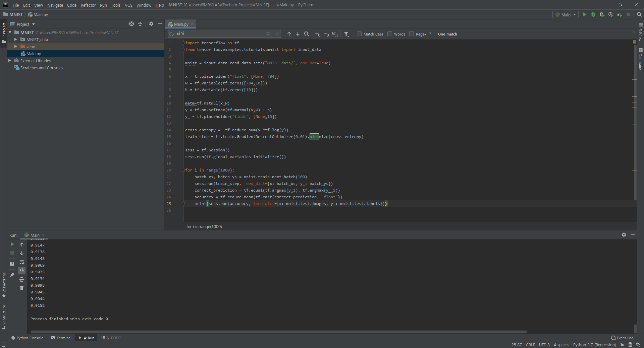Click scroll to end icon in console

(22, 271)
